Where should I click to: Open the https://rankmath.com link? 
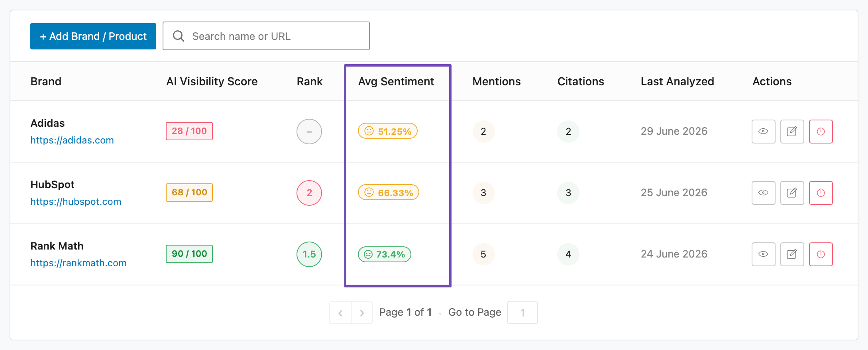(79, 263)
